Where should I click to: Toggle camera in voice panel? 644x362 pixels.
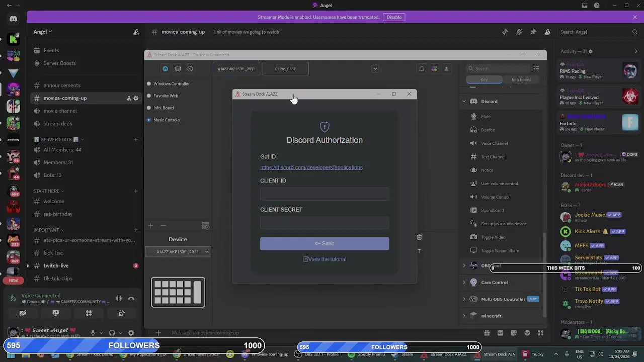pos(23,313)
